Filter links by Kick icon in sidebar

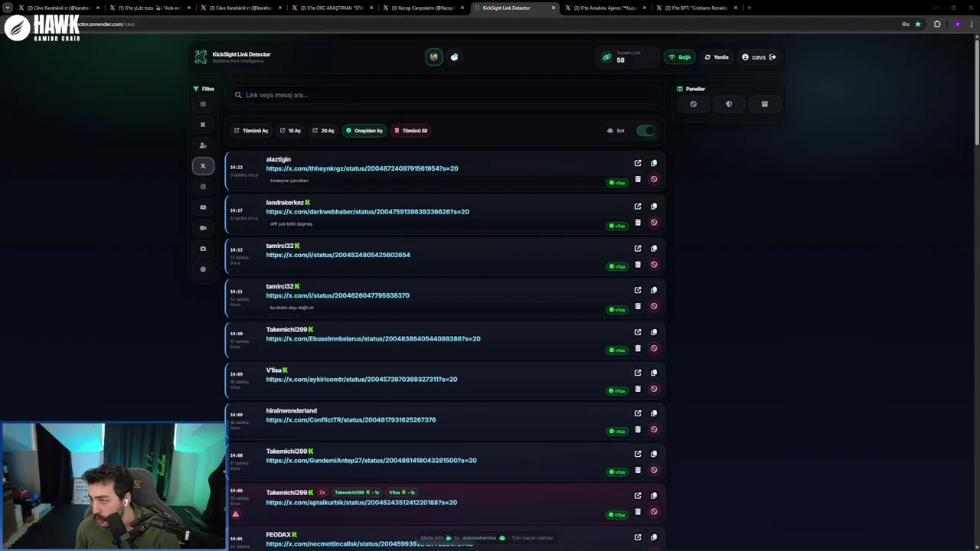tap(203, 125)
